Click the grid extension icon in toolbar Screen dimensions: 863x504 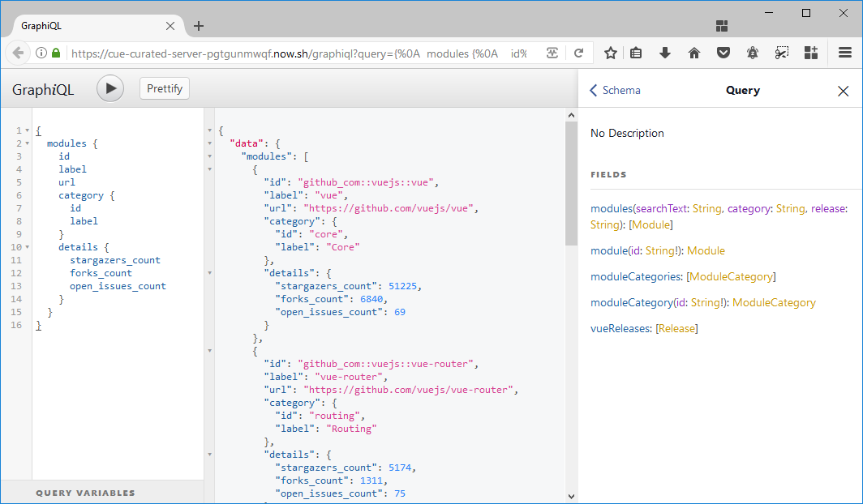tap(811, 53)
